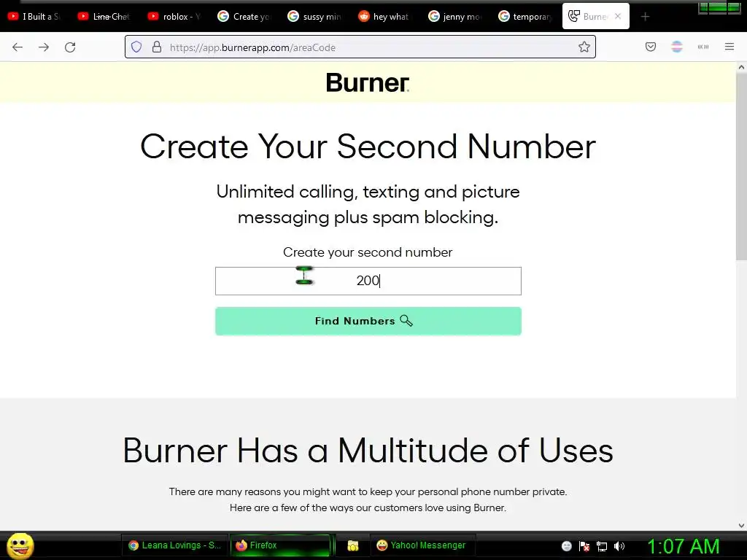Viewport: 747px width, 560px height.
Task: Switch to the 'temporary' Google tab
Action: (x=525, y=17)
